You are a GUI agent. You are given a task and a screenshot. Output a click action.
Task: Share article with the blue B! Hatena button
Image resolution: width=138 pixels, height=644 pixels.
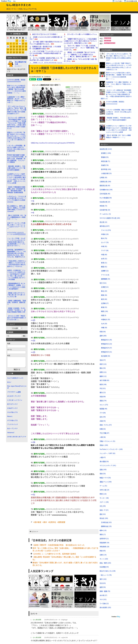pos(39,79)
